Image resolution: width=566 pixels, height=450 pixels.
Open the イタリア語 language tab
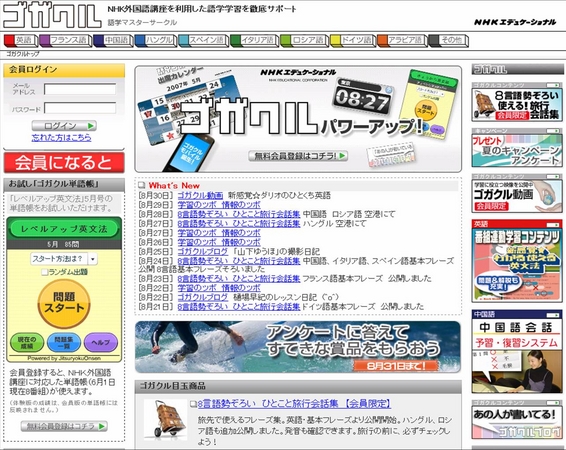pos(254,40)
